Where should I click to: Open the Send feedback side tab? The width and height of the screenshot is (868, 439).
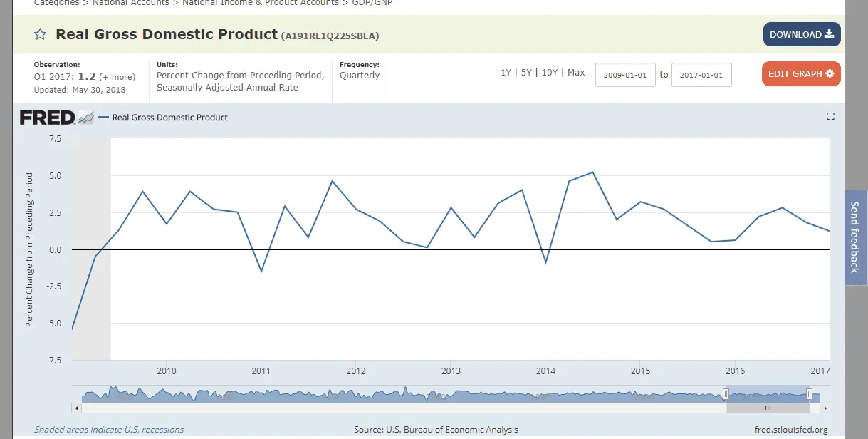coord(855,237)
